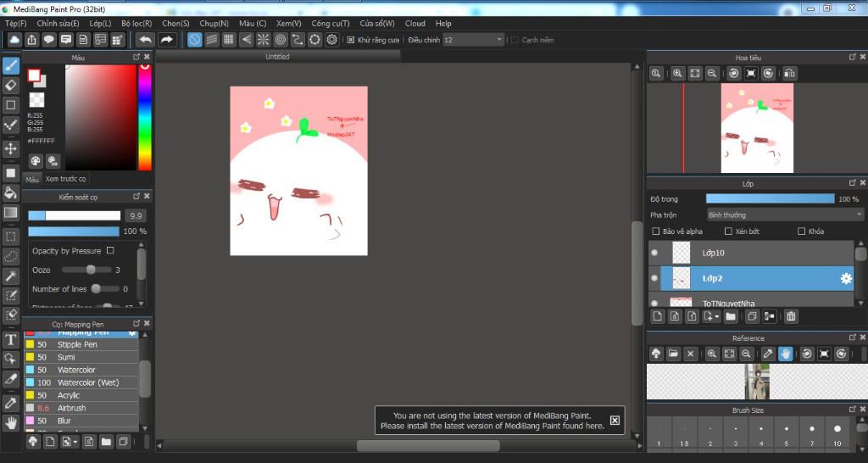The image size is (868, 463).
Task: Toggle Khử răng cưa checkbox
Action: coord(350,40)
